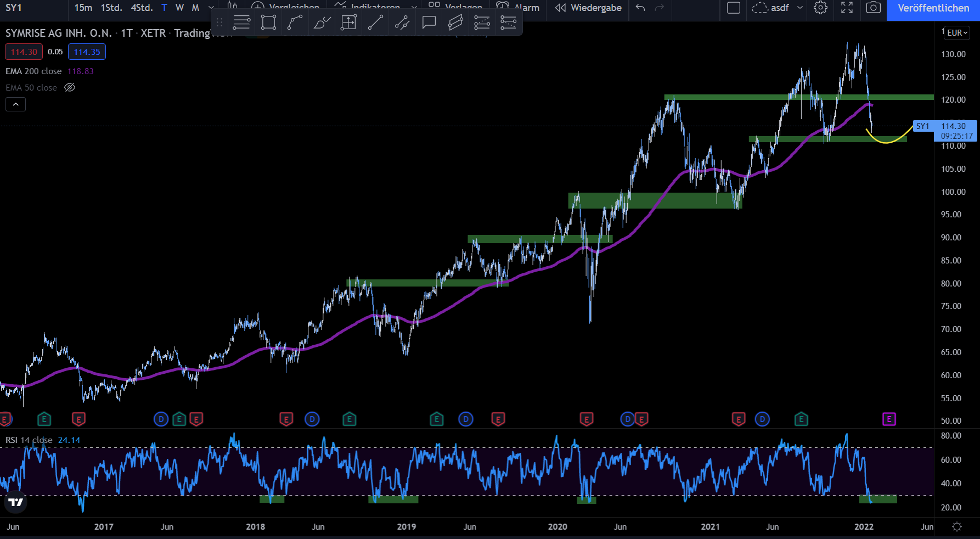Image resolution: width=980 pixels, height=539 pixels.
Task: Enter fullscreen mode
Action: (x=847, y=8)
